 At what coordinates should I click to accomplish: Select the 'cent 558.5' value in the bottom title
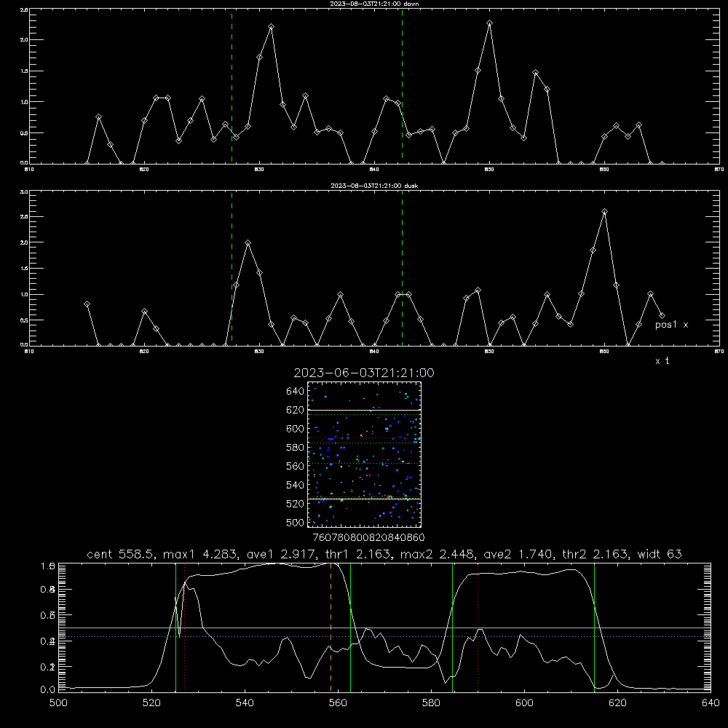pyautogui.click(x=122, y=554)
